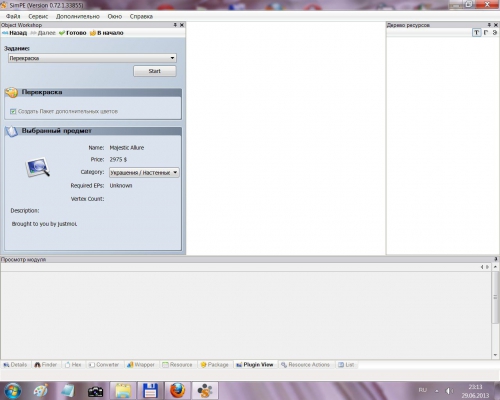This screenshot has width=500, height=400.
Task: Switch to the List tab
Action: coord(346,365)
